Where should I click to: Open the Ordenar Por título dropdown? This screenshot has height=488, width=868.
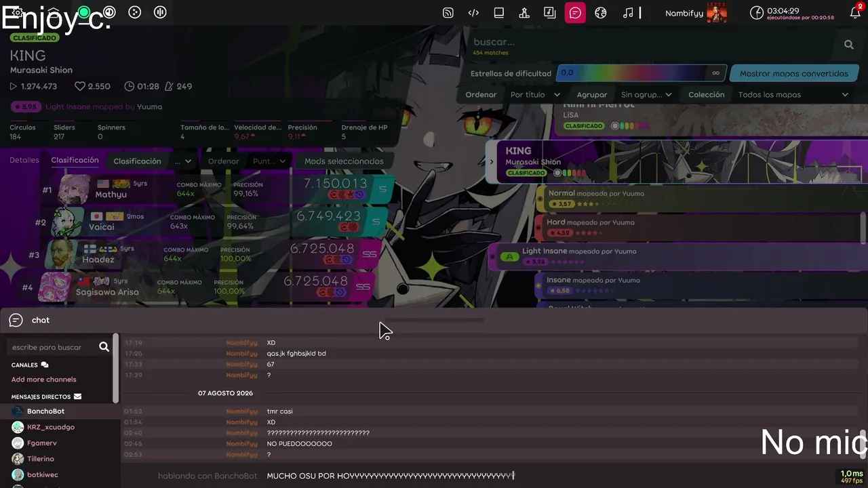click(x=535, y=95)
